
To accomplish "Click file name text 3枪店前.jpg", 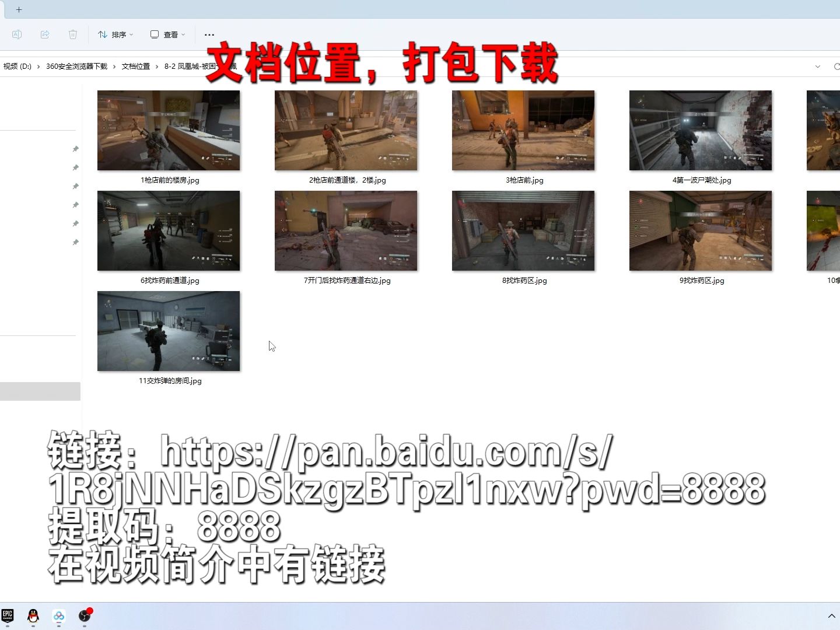I will tap(524, 180).
